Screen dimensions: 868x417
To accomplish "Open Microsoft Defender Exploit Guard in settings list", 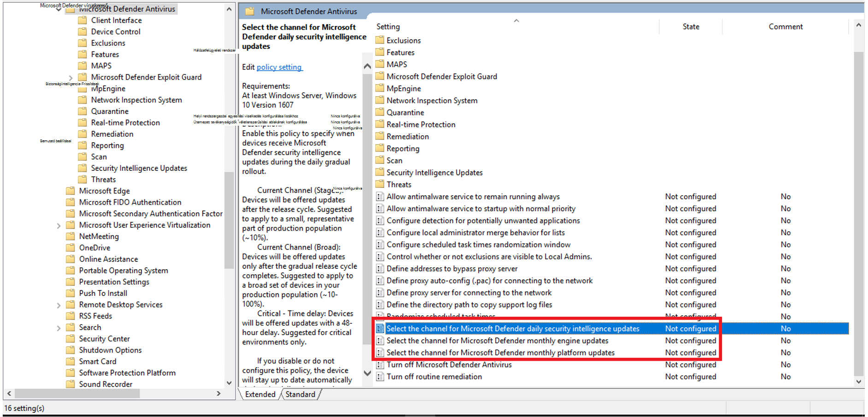I will (x=441, y=76).
